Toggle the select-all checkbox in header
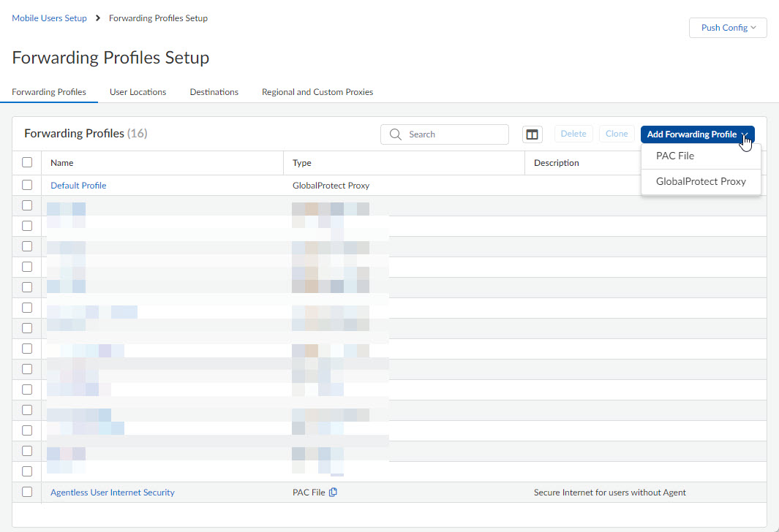The height and width of the screenshot is (532, 779). tap(27, 163)
